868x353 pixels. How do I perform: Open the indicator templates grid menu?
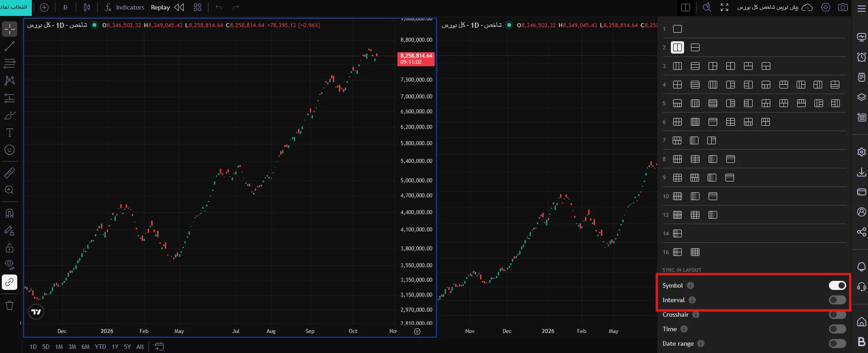tap(197, 7)
